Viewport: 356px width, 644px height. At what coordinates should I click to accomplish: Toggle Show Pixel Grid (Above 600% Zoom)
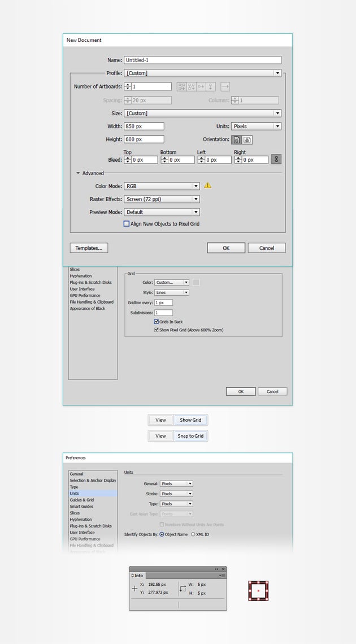pyautogui.click(x=157, y=330)
